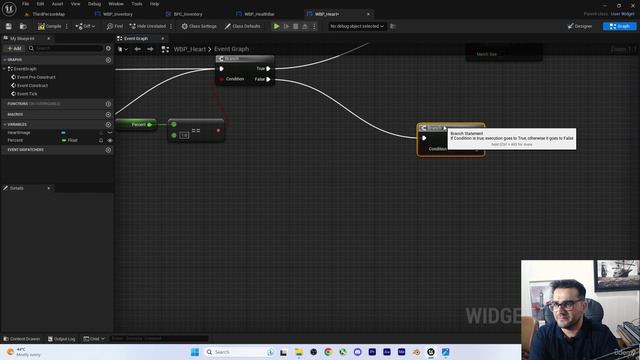The height and width of the screenshot is (360, 640).
Task: Click the Find toolbar button
Action: 115,26
